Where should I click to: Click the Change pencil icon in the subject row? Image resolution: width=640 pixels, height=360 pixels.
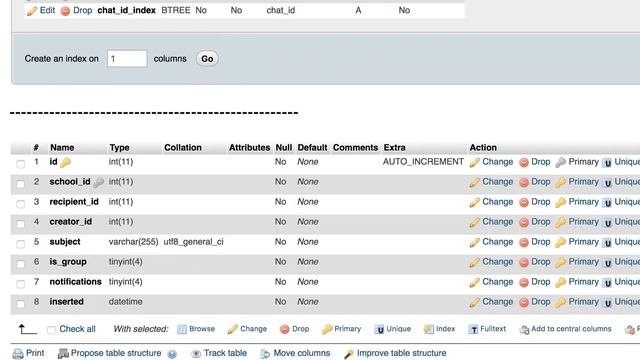pos(474,242)
